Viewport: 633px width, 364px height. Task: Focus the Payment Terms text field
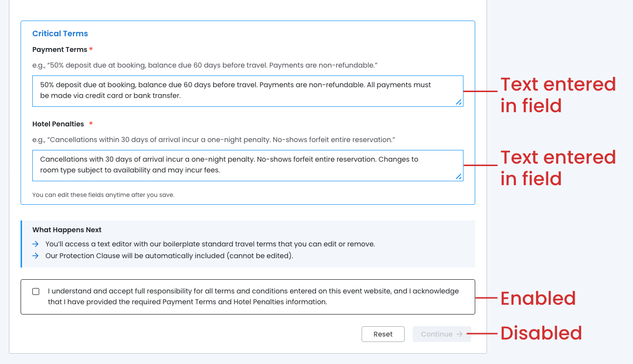[245, 91]
